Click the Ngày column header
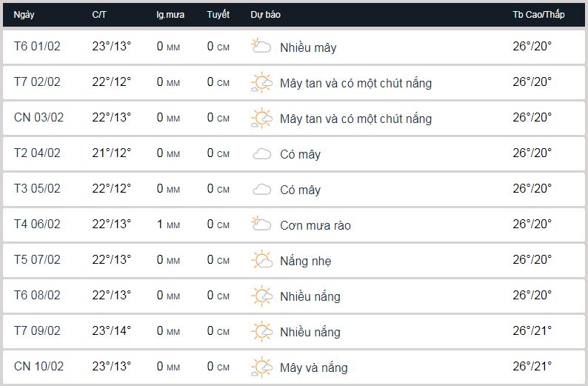588x386 pixels. click(x=24, y=15)
